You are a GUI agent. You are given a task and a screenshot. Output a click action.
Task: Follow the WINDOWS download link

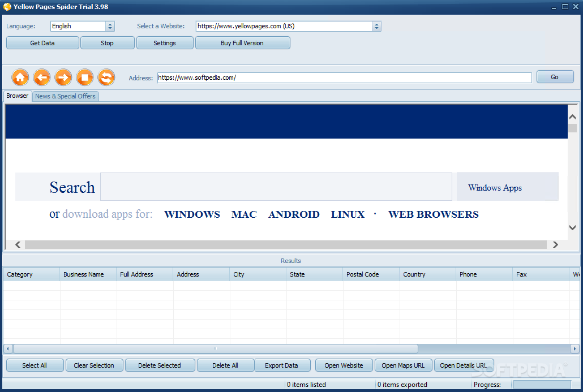click(192, 214)
